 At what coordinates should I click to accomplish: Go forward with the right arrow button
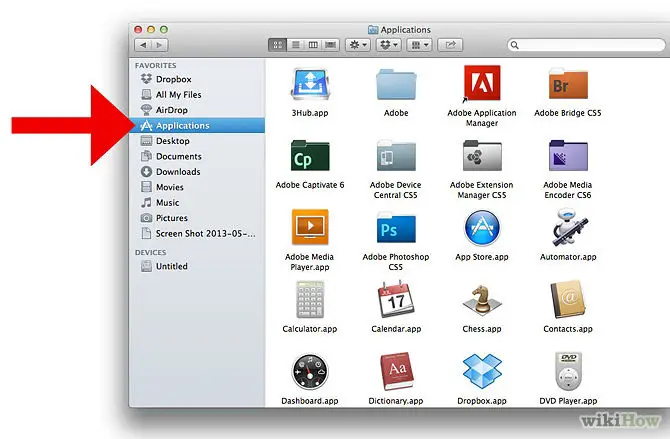[160, 45]
